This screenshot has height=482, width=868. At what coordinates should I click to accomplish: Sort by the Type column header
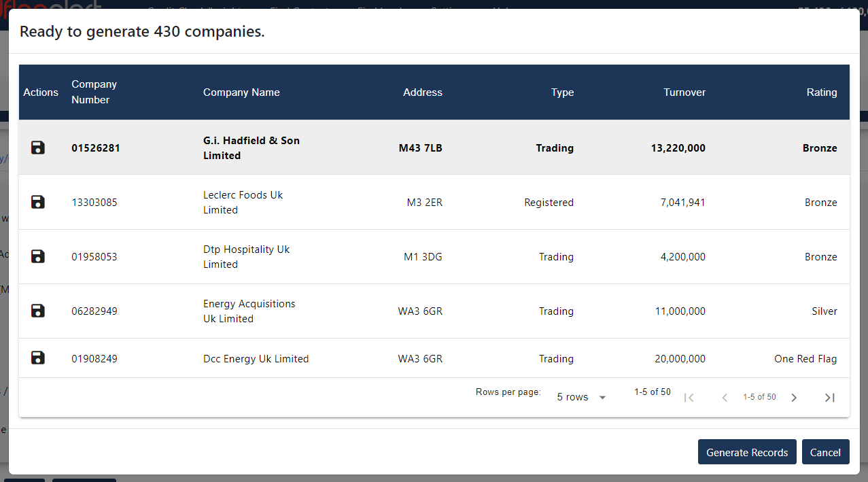(x=562, y=92)
